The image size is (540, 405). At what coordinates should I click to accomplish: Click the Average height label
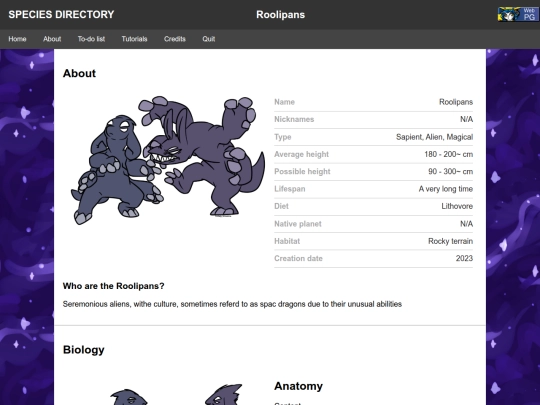[x=301, y=154]
